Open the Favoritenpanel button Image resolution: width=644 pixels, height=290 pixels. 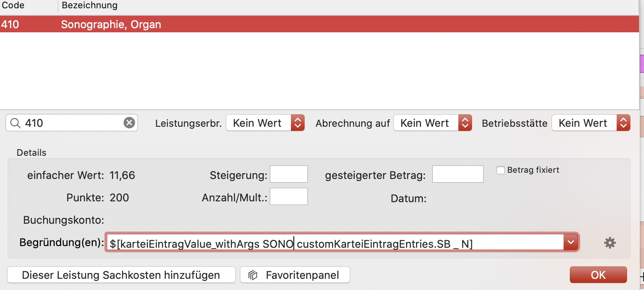click(295, 275)
